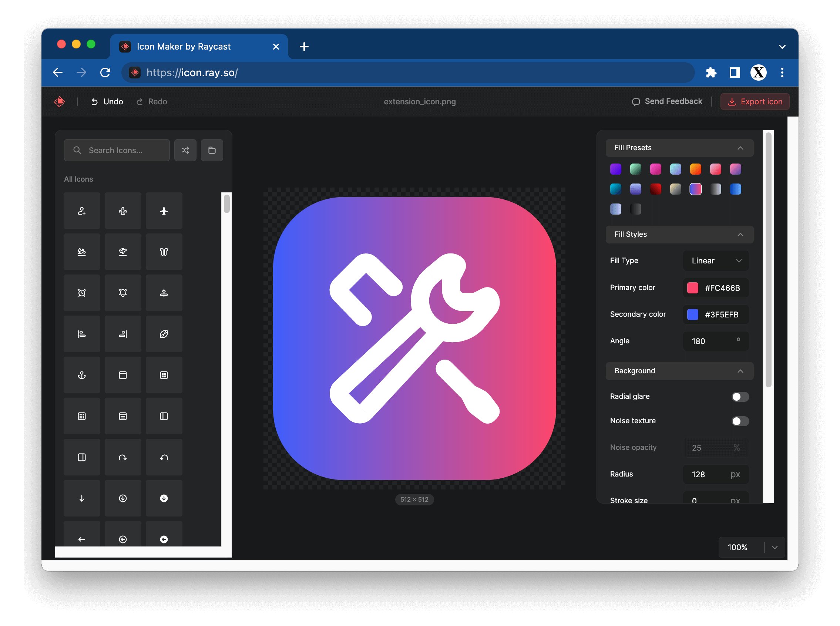Click Send Feedback button
840x626 pixels.
667,102
